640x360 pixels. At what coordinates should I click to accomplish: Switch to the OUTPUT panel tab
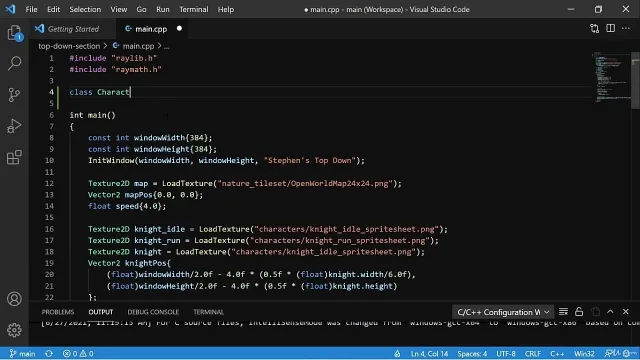[100, 312]
